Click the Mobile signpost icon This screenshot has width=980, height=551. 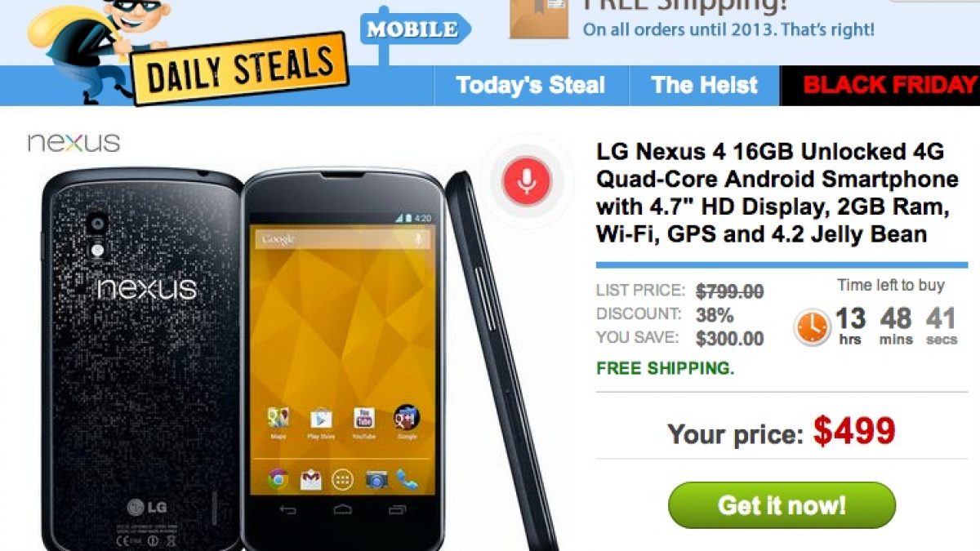415,31
